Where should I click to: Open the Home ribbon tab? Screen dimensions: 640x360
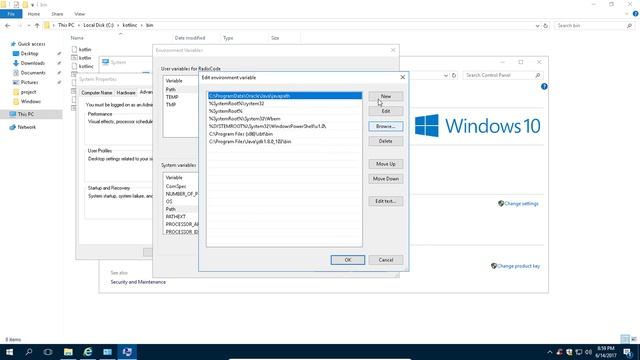coord(33,14)
